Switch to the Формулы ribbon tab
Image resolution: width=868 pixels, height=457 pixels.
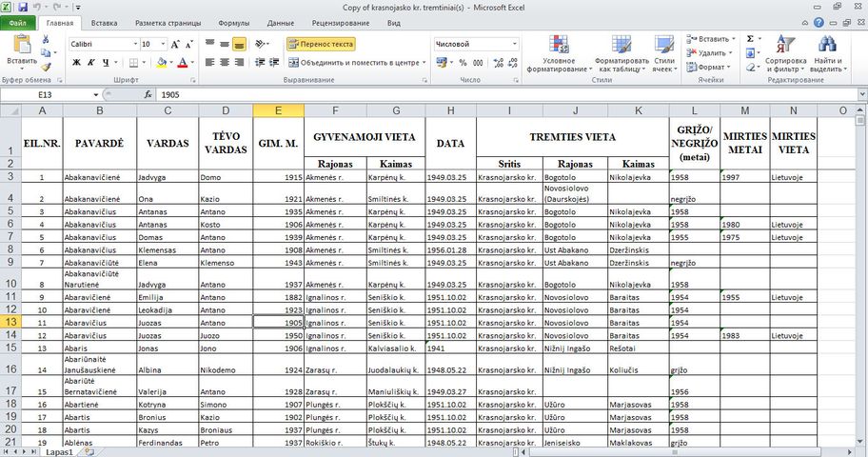point(233,22)
